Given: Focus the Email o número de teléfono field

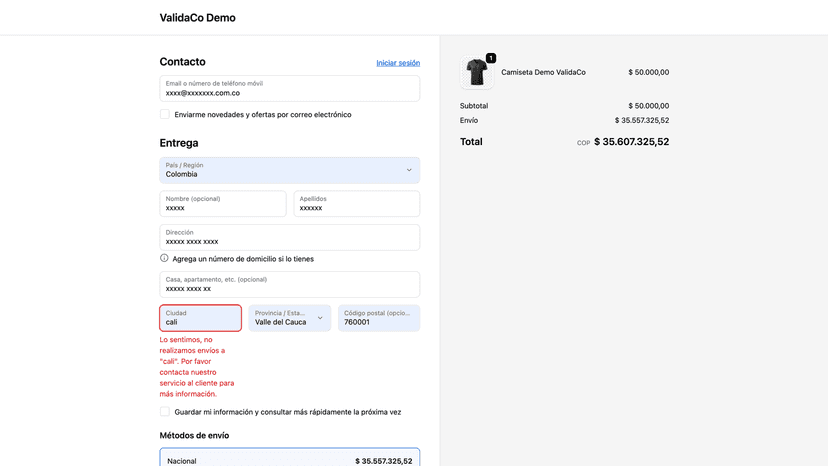Looking at the screenshot, I should 290,88.
